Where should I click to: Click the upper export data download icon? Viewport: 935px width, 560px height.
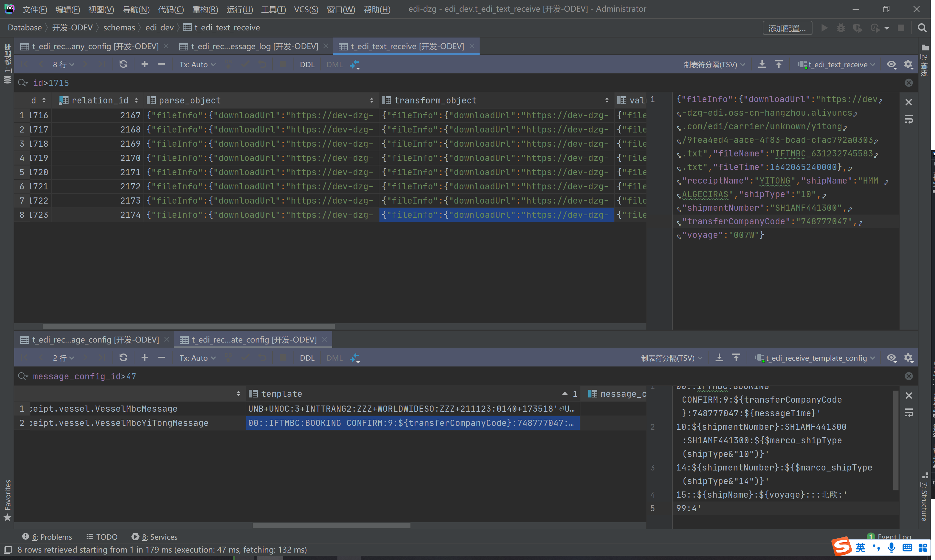tap(762, 65)
